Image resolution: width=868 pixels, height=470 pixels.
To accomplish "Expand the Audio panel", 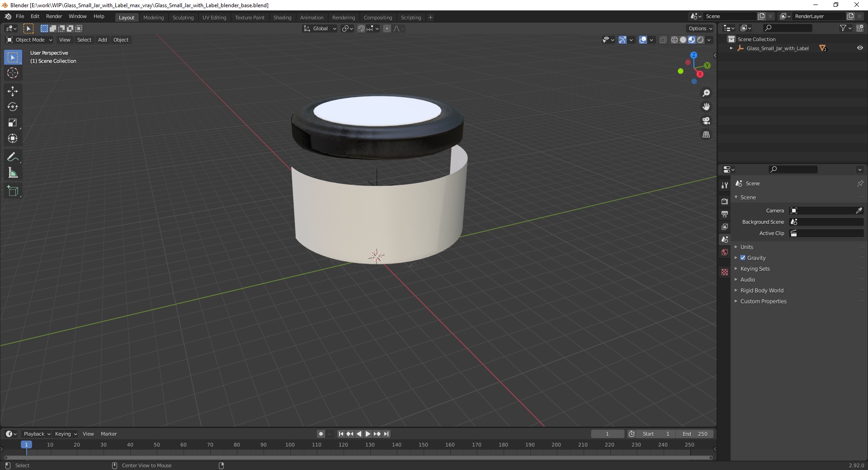I will point(748,279).
